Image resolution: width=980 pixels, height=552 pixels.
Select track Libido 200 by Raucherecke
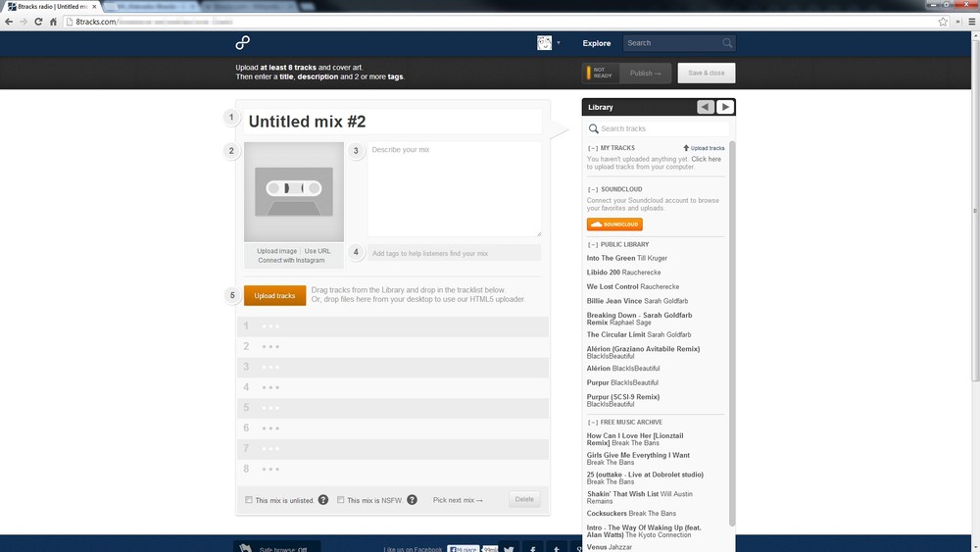coord(623,273)
